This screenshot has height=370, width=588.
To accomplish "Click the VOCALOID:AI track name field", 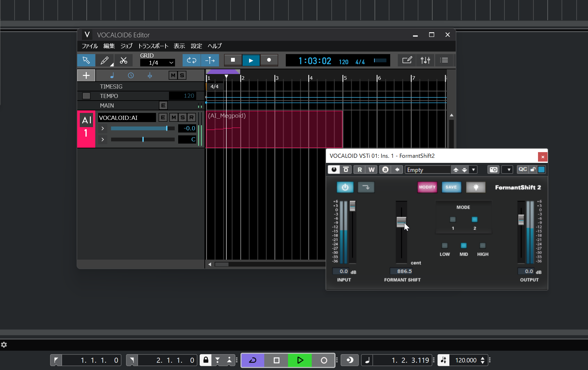I will click(127, 118).
